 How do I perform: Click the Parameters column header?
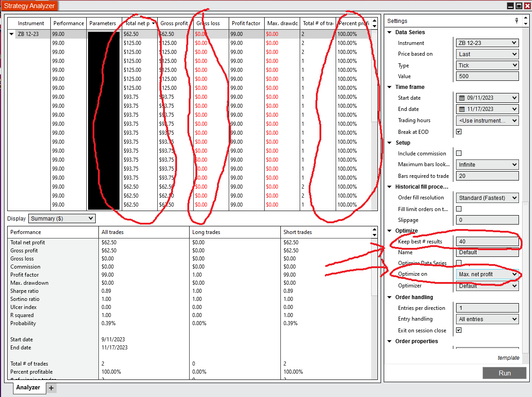104,23
